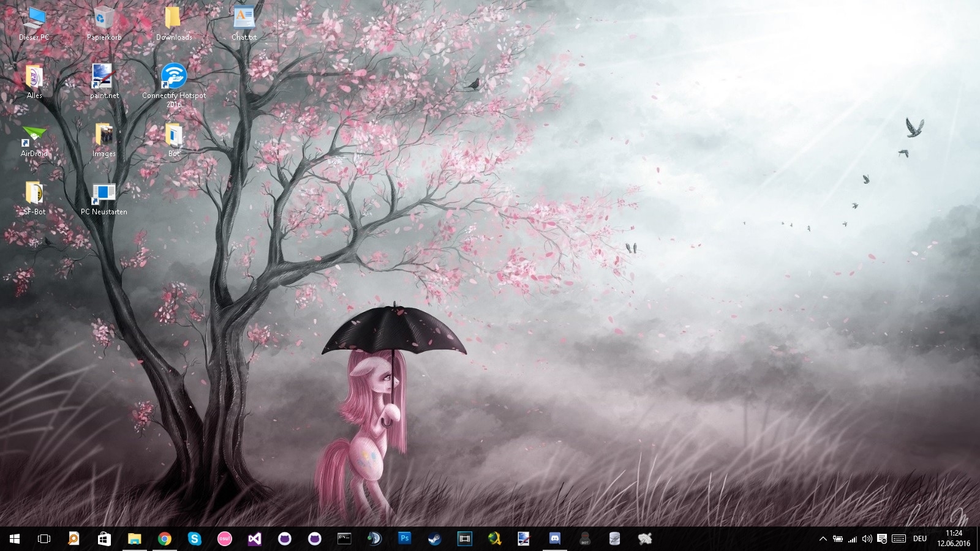
Task: Select the Bot folder icon
Action: pyautogui.click(x=174, y=140)
